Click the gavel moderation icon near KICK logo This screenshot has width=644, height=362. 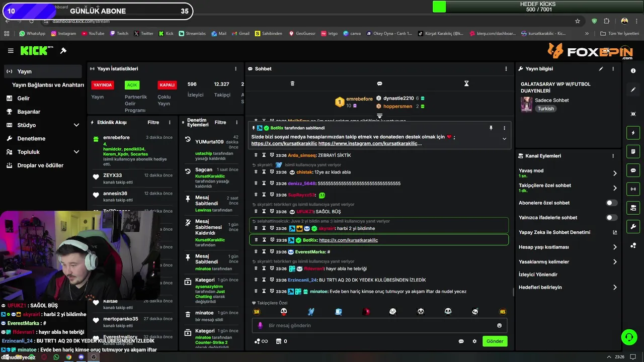pos(63,51)
